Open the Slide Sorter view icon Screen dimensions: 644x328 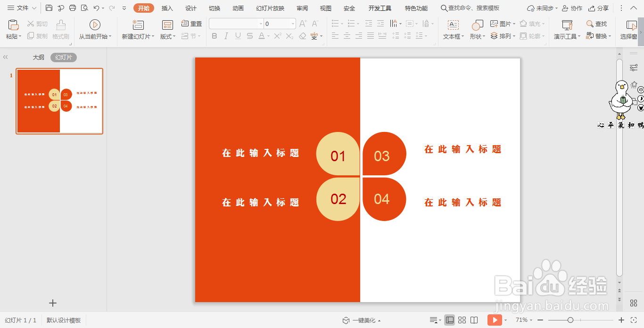click(x=462, y=320)
